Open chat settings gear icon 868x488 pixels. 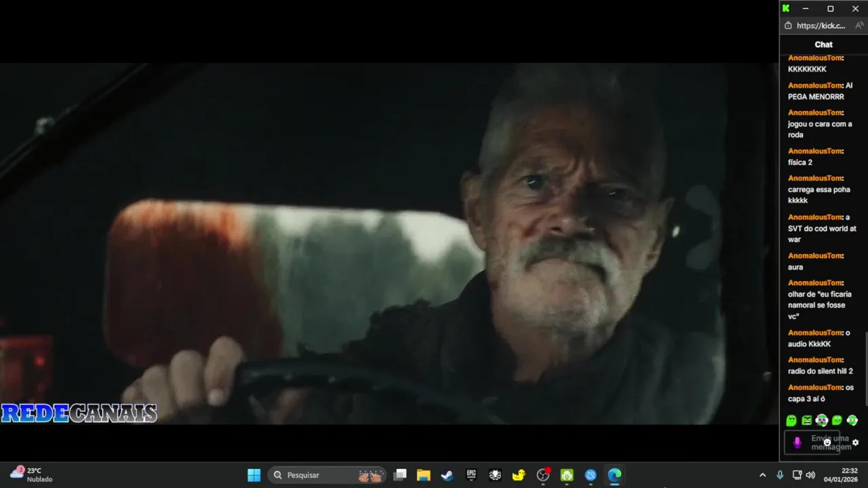(855, 443)
